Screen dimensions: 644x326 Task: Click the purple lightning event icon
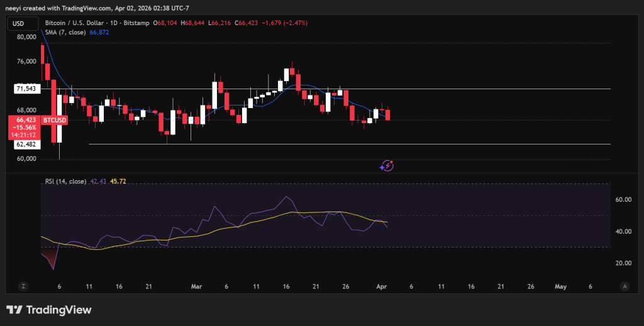point(387,166)
